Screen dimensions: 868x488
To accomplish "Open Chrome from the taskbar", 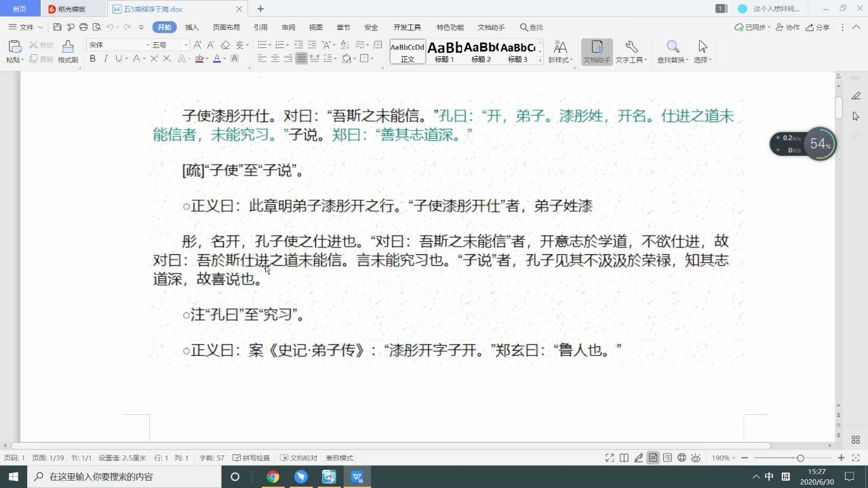I will pyautogui.click(x=273, y=476).
